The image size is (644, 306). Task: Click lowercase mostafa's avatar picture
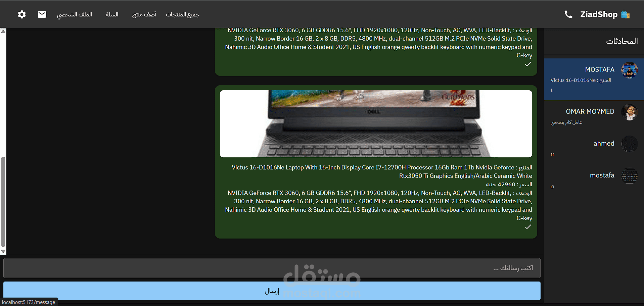coord(629,176)
